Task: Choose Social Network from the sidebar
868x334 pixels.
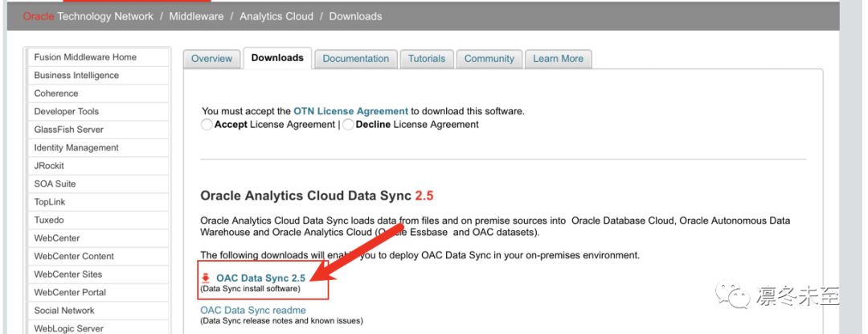Action: [x=98, y=311]
